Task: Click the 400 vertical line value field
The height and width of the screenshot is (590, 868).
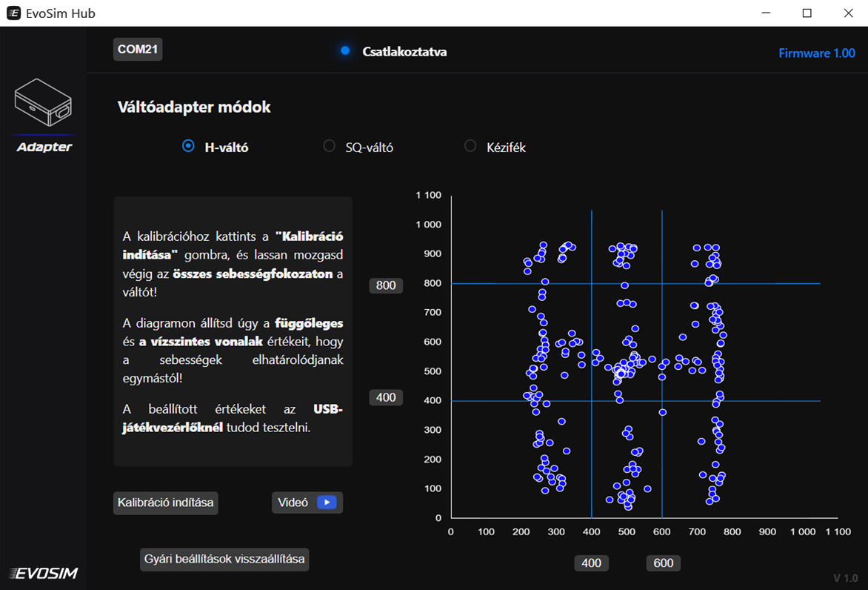Action: coord(591,563)
